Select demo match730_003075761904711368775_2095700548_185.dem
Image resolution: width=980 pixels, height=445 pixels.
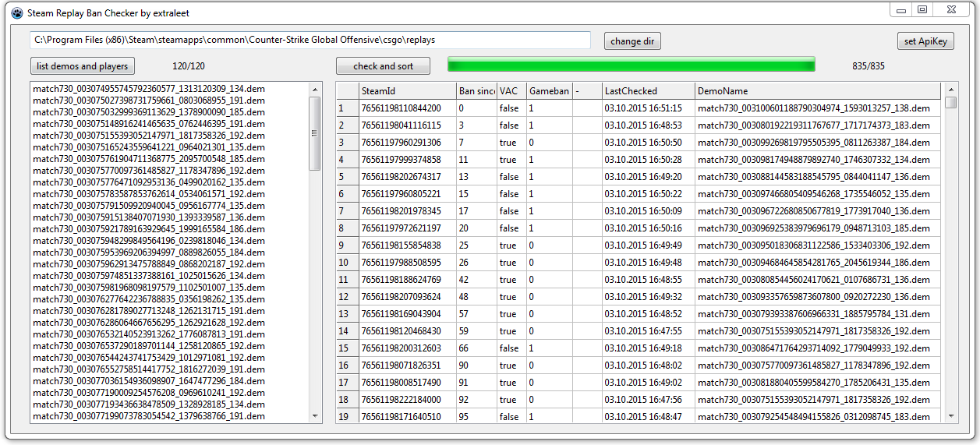coord(149,159)
